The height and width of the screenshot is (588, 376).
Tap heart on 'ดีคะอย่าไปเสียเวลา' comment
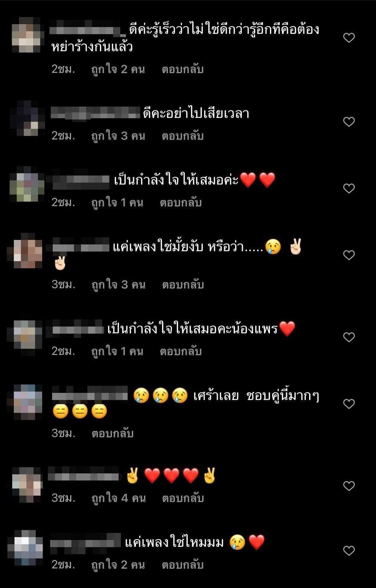point(349,122)
